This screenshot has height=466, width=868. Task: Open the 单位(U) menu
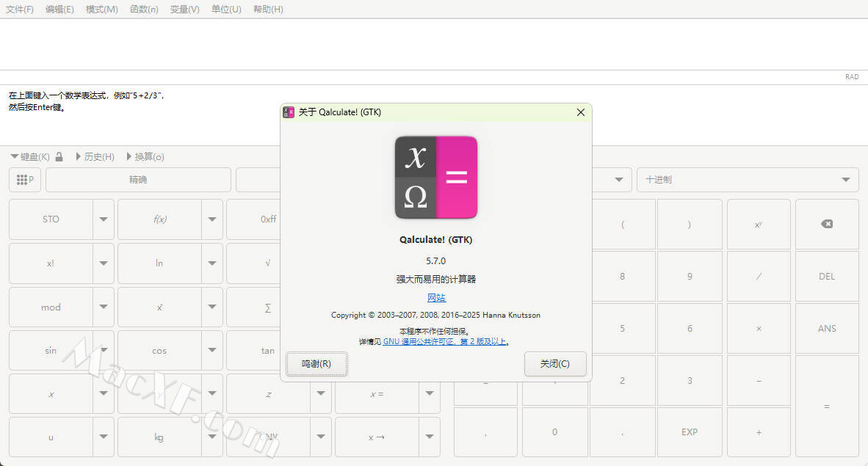(226, 10)
